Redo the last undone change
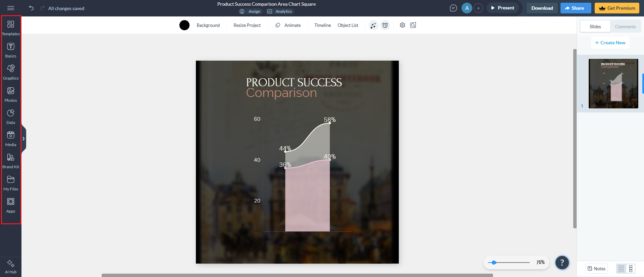 (42, 8)
